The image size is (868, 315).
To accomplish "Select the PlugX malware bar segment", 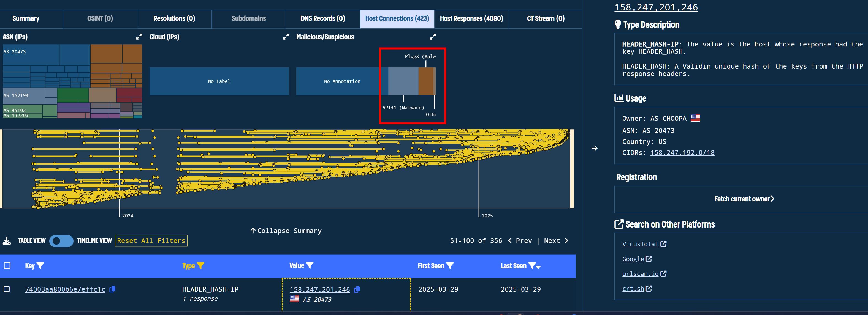I will click(x=426, y=81).
